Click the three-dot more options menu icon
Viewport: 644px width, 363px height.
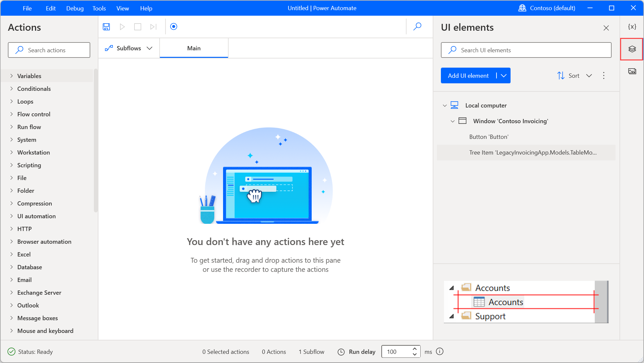coord(604,75)
